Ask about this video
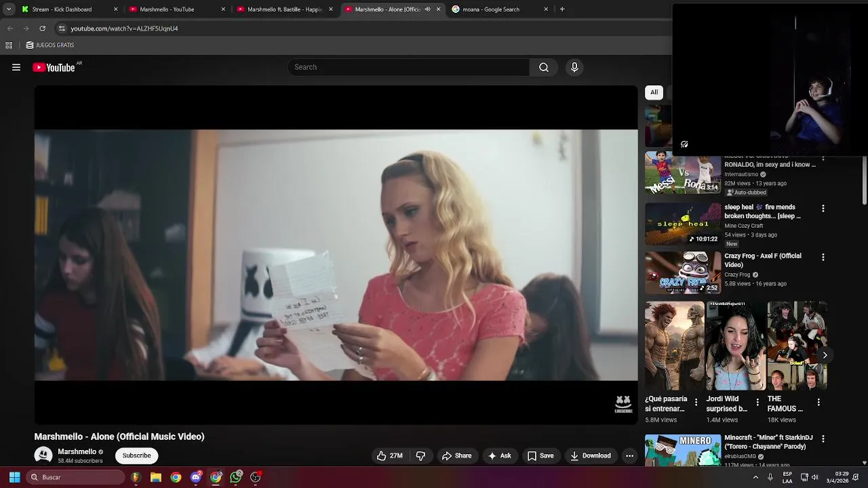868x488 pixels. (x=499, y=455)
